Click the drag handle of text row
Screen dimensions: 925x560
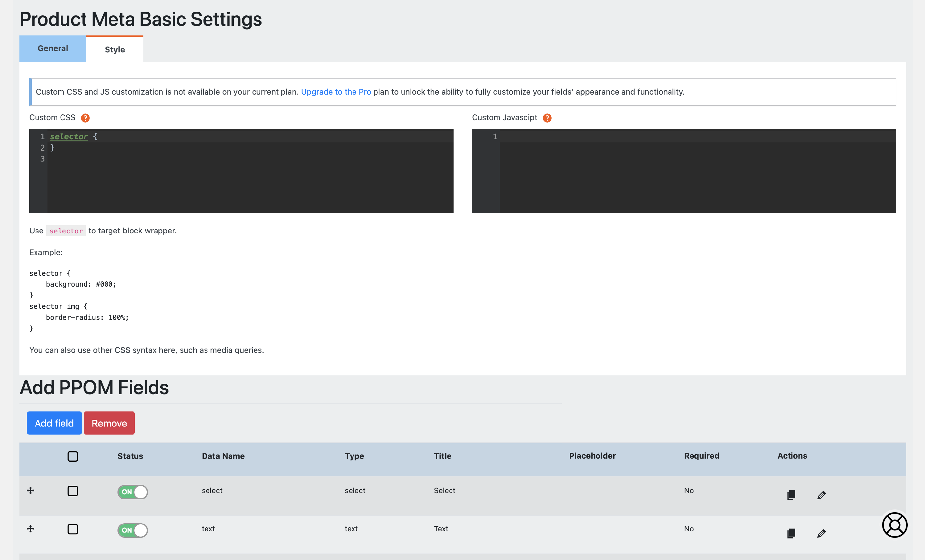(x=31, y=529)
